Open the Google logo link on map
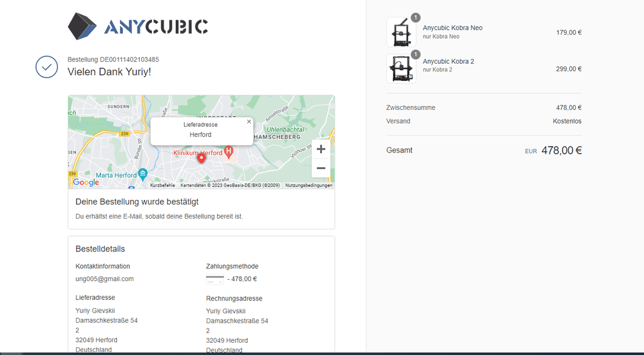This screenshot has width=644, height=355. 86,183
